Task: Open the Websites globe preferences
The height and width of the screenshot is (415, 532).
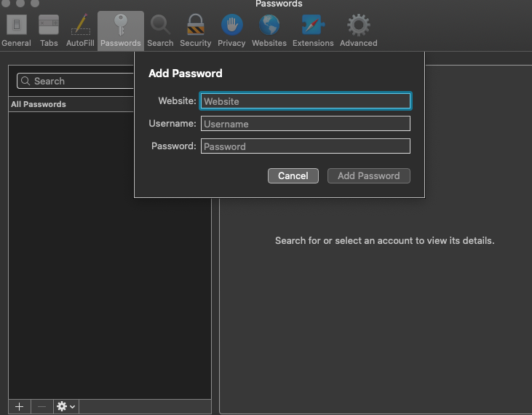Action: click(x=269, y=31)
